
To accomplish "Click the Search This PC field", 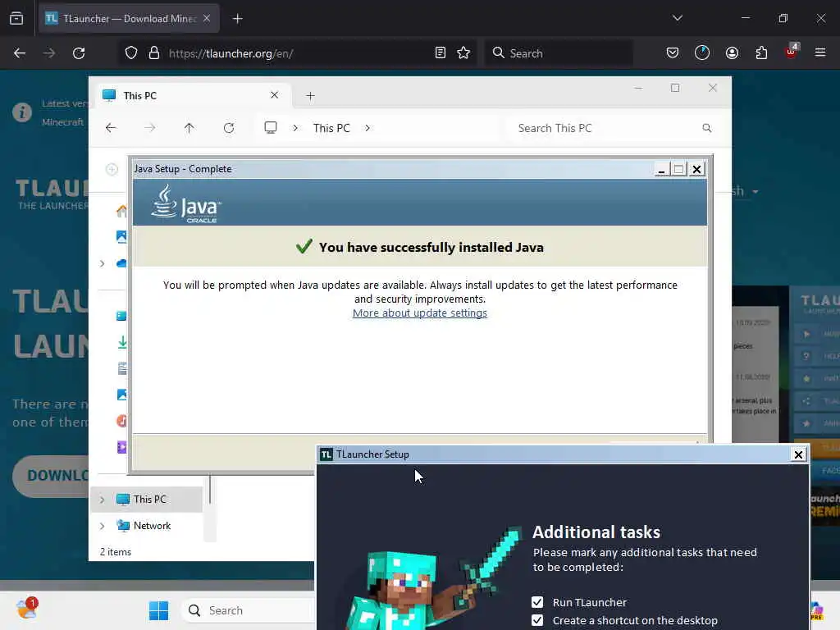I will click(x=614, y=128).
